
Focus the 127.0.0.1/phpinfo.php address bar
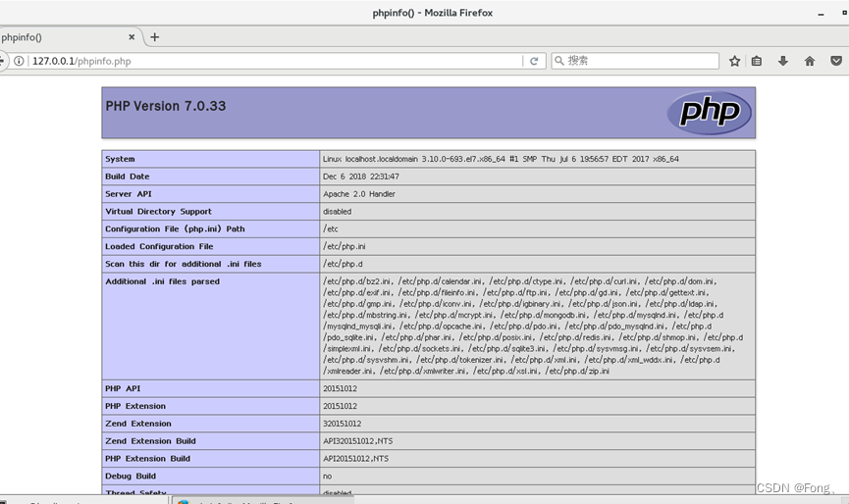pos(275,61)
